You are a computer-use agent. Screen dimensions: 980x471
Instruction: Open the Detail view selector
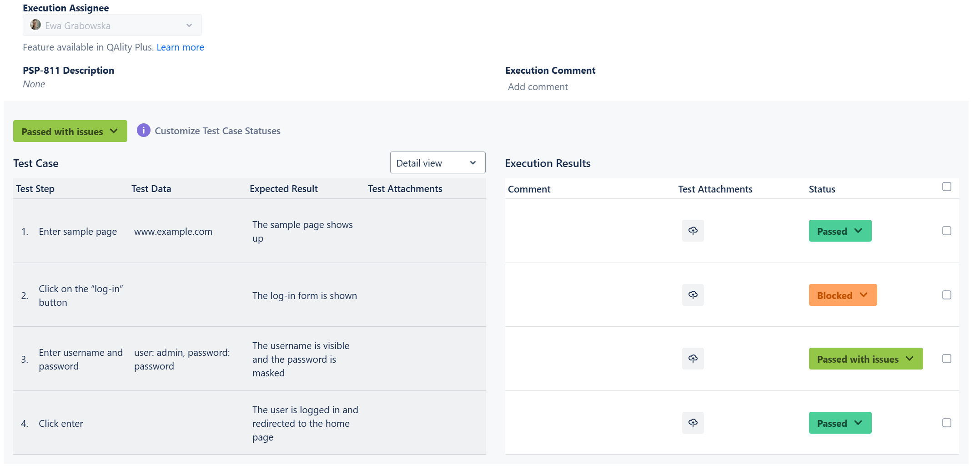[437, 162]
